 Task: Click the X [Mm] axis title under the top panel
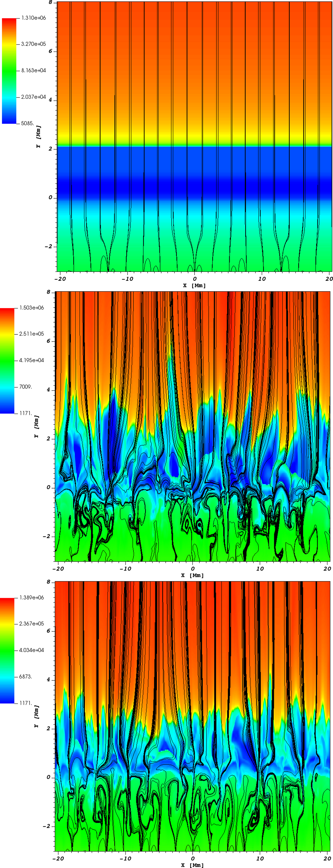point(194,285)
